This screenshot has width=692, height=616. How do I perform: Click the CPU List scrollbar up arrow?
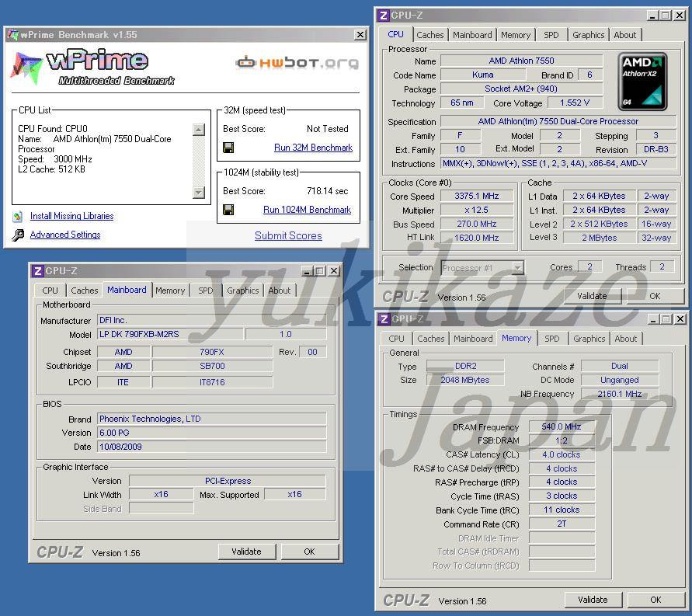click(x=199, y=130)
